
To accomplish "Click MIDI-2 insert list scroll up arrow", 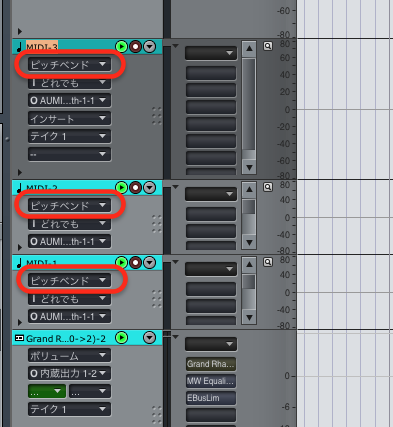I will pos(249,190).
